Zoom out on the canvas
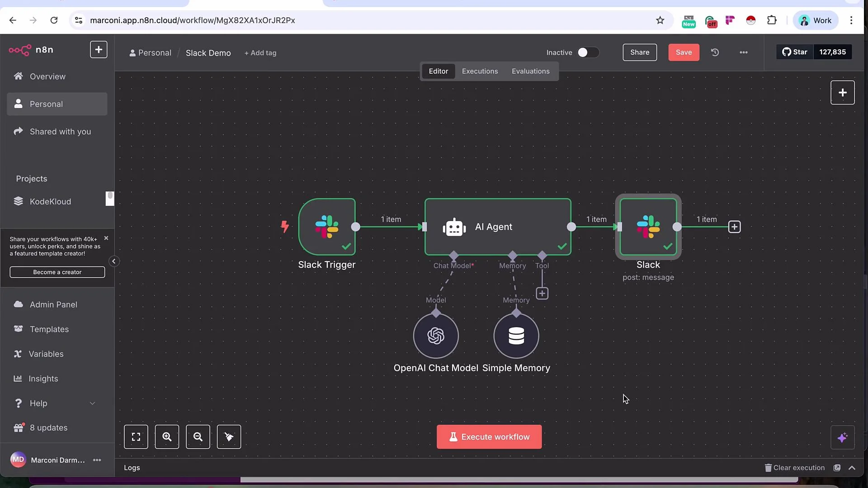This screenshot has height=488, width=868. click(198, 437)
